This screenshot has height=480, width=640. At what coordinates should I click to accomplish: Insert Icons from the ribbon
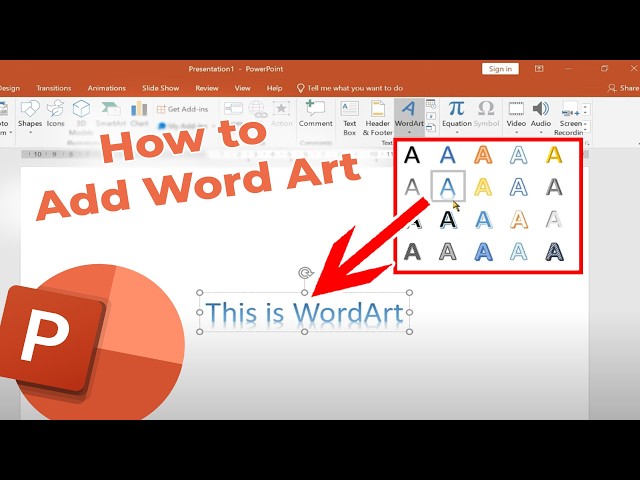click(x=56, y=114)
